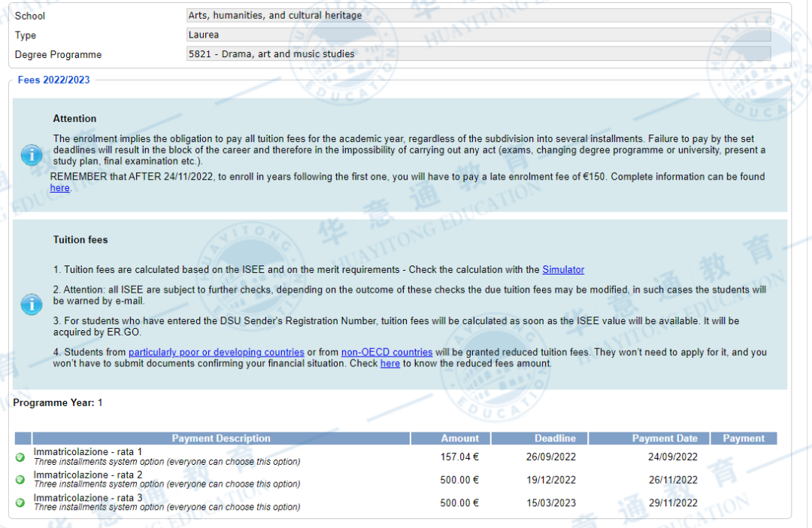The image size is (812, 528).
Task: Click green status icon for rata 2
Action: coord(20,480)
